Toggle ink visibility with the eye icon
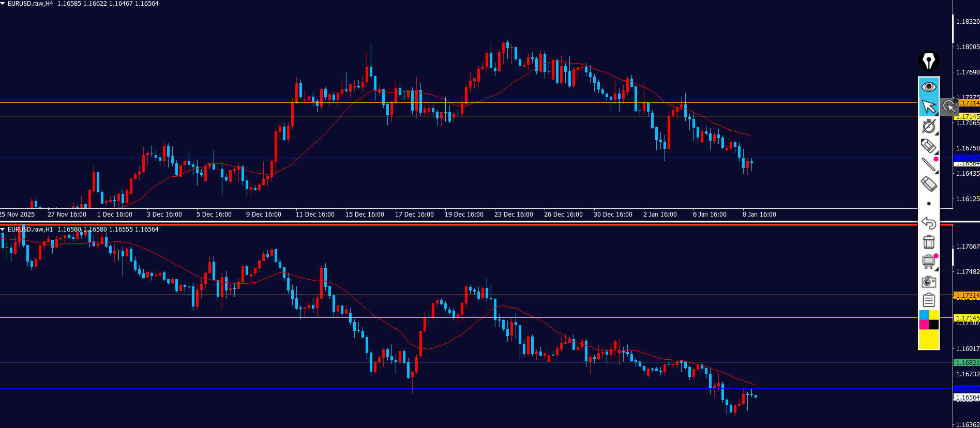The height and width of the screenshot is (428, 980). 929,86
